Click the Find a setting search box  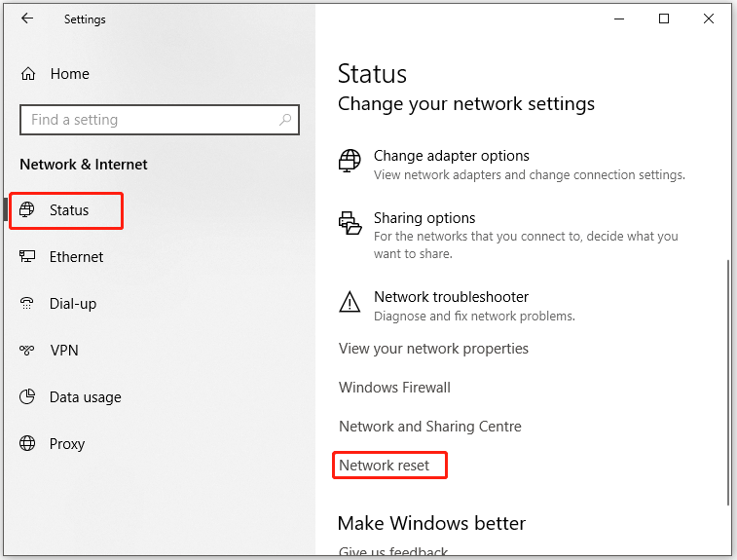click(160, 120)
